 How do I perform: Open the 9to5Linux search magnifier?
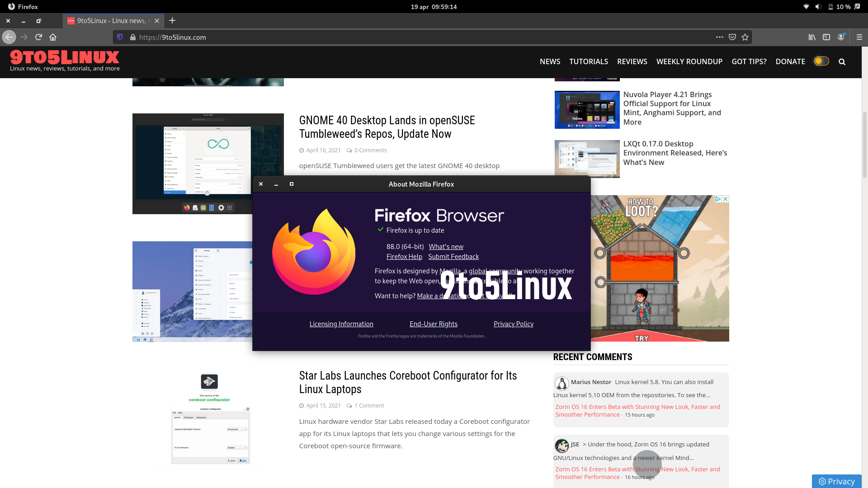tap(842, 61)
